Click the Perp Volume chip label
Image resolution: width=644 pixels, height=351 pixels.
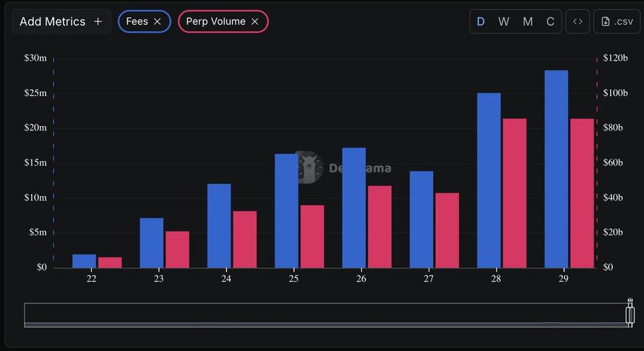coord(215,21)
